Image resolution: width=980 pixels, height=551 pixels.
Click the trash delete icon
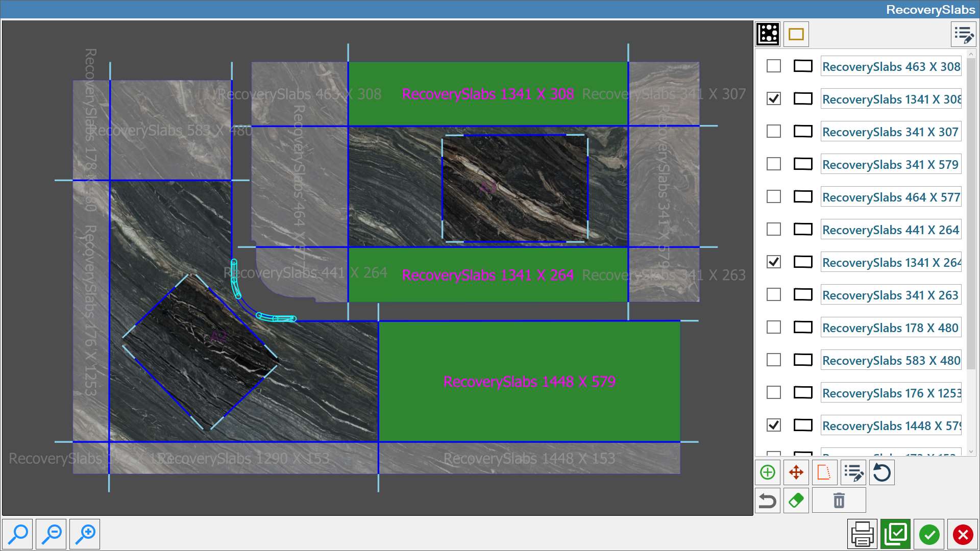(x=839, y=500)
